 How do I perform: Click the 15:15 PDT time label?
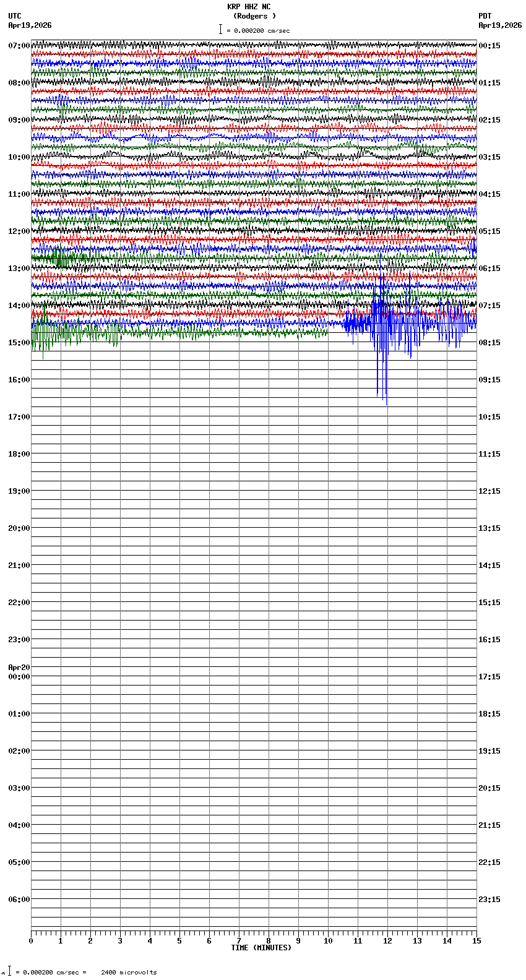tap(489, 603)
